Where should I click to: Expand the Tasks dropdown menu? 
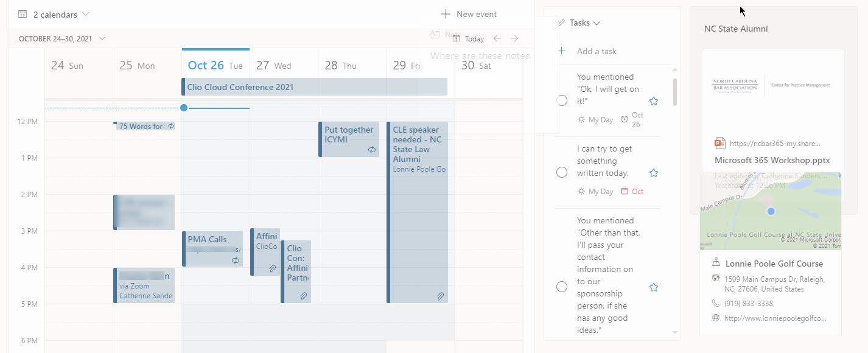[584, 23]
